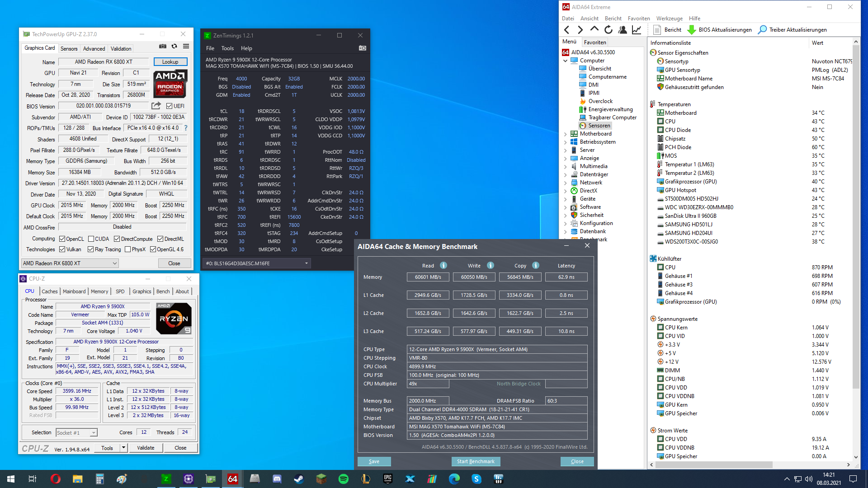The height and width of the screenshot is (488, 868).
Task: Open the CPU-Z Tools dropdown arrow
Action: pos(123,448)
